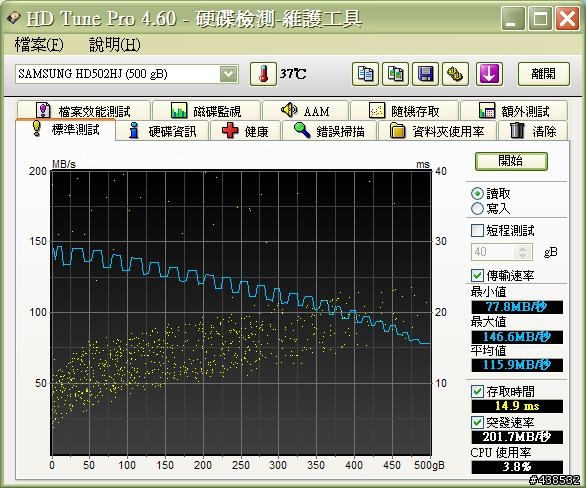Copy info to clipboard icon
The height and width of the screenshot is (488, 586).
click(365, 74)
